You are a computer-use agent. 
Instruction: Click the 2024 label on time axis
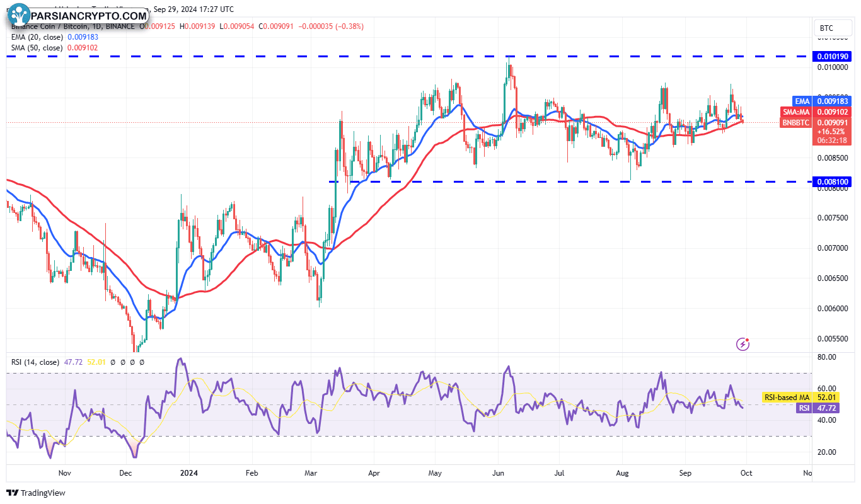point(188,472)
